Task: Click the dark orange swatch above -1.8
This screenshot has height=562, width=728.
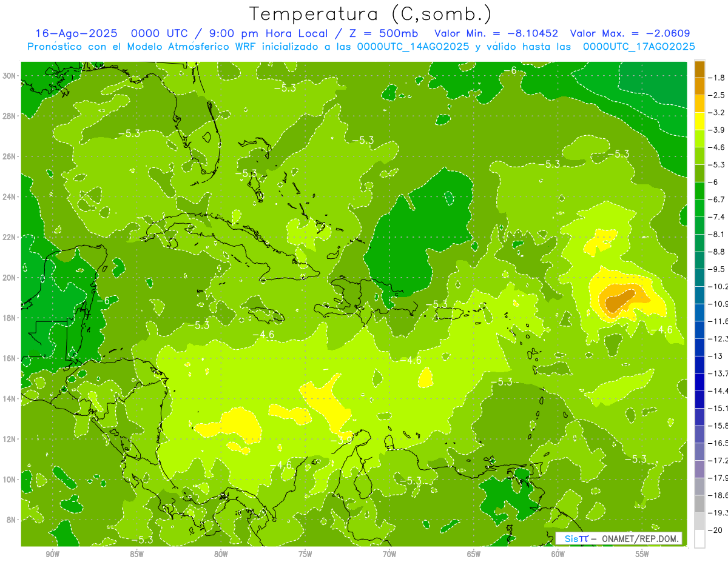Action: [699, 69]
